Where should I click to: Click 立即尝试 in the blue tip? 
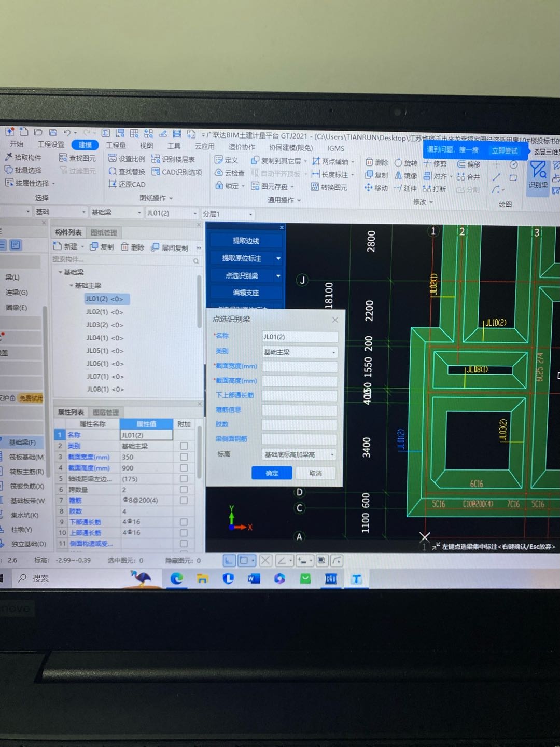pyautogui.click(x=505, y=150)
